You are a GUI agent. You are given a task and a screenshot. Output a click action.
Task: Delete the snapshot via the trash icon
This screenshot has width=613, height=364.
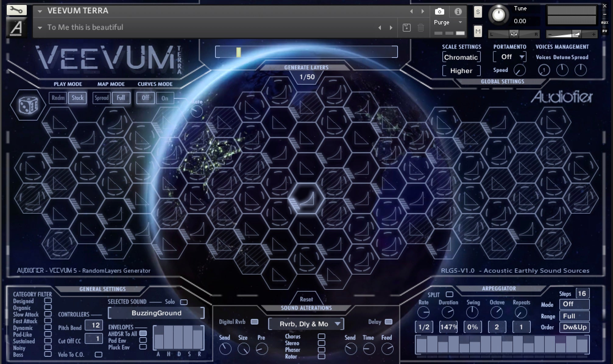pyautogui.click(x=420, y=27)
